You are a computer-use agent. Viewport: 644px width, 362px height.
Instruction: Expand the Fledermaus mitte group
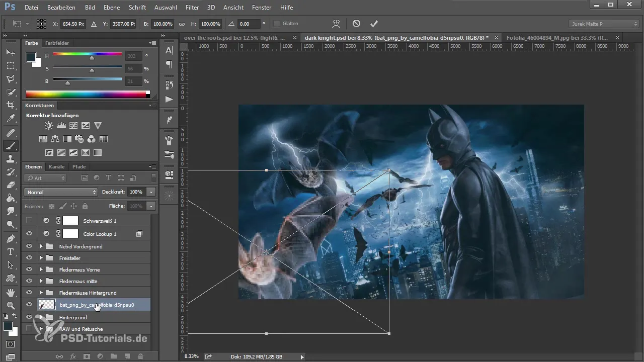[x=41, y=281]
